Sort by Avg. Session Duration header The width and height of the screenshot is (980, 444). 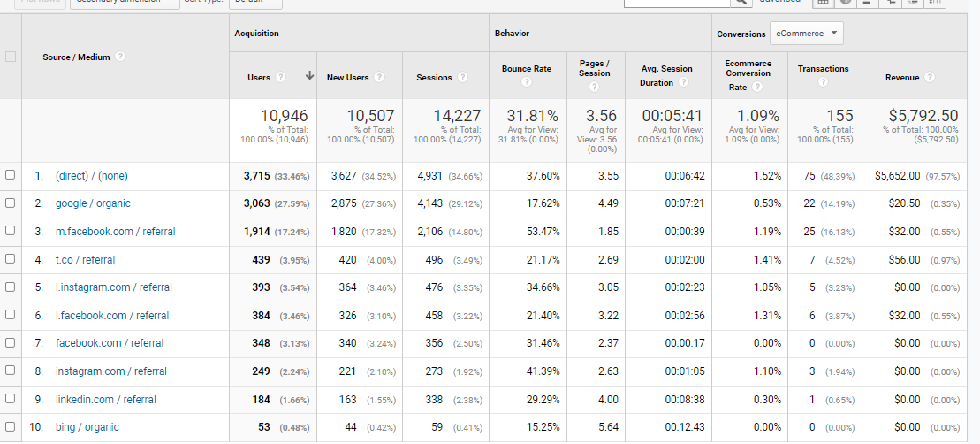(667, 76)
